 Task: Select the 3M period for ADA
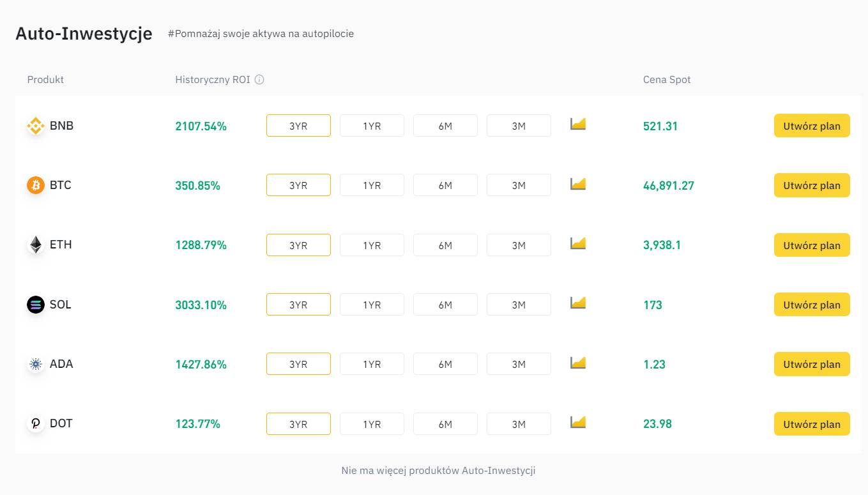519,364
